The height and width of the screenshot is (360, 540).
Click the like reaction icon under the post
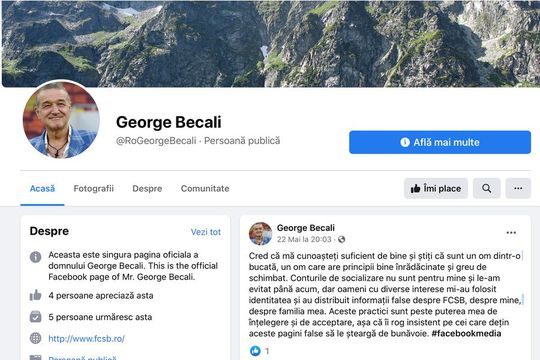coord(255,351)
